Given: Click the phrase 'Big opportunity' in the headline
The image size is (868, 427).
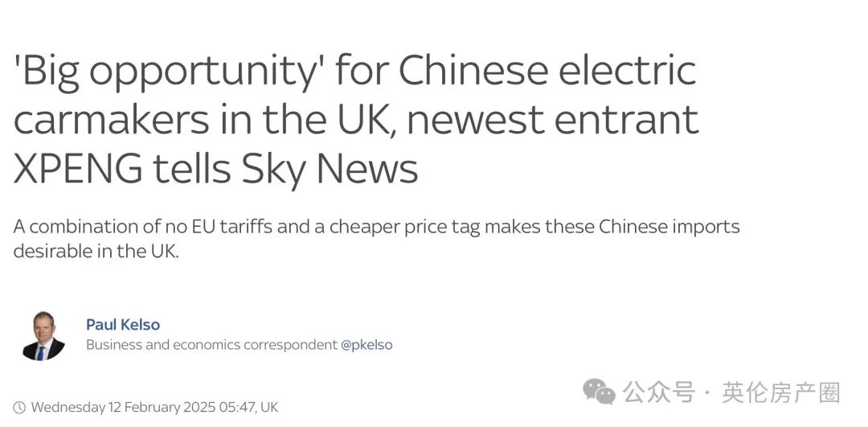Looking at the screenshot, I should (x=169, y=72).
